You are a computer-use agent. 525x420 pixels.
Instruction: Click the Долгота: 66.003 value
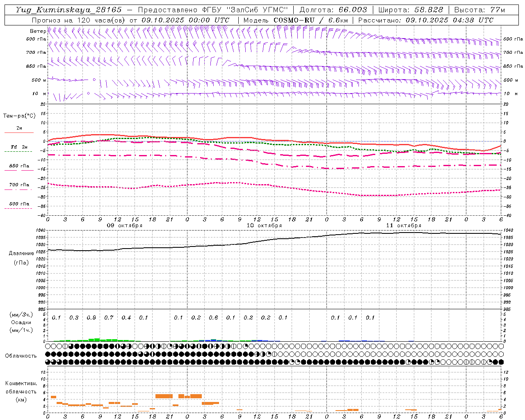pos(333,10)
